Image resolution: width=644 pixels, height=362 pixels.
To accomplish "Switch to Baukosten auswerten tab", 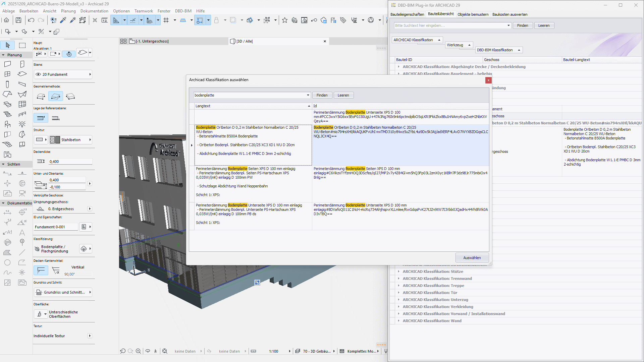I will (510, 14).
